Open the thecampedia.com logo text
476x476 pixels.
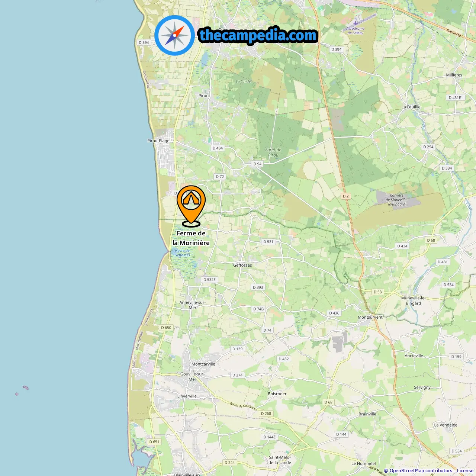pyautogui.click(x=258, y=35)
